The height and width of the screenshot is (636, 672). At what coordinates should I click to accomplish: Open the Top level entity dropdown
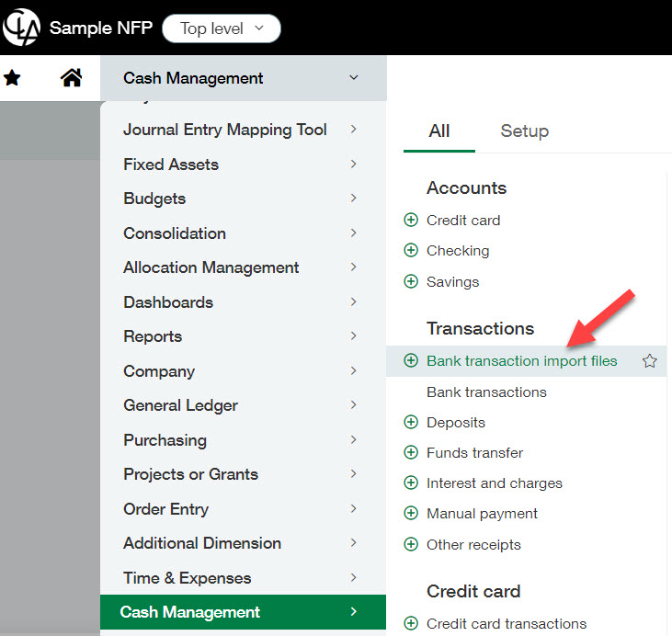click(222, 28)
